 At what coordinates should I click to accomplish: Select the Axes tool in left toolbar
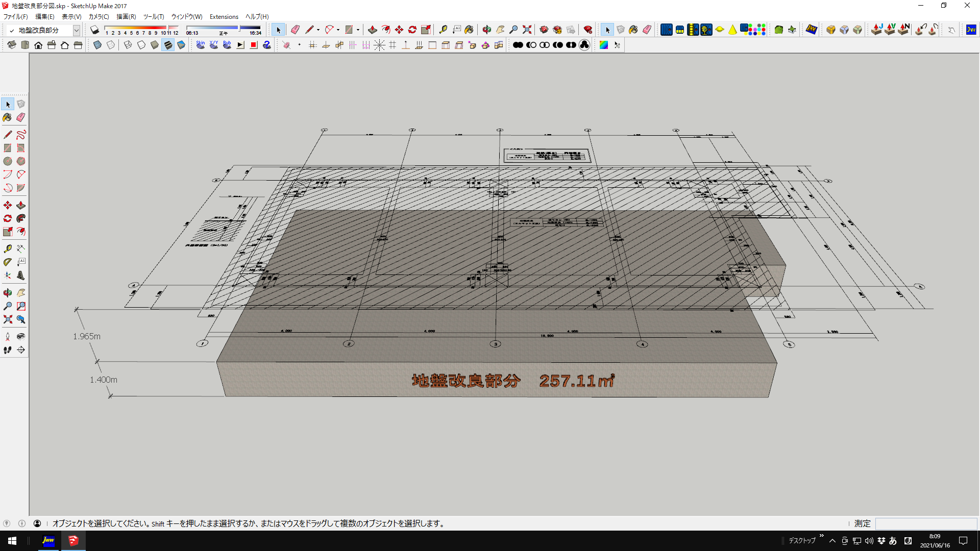tap(8, 275)
